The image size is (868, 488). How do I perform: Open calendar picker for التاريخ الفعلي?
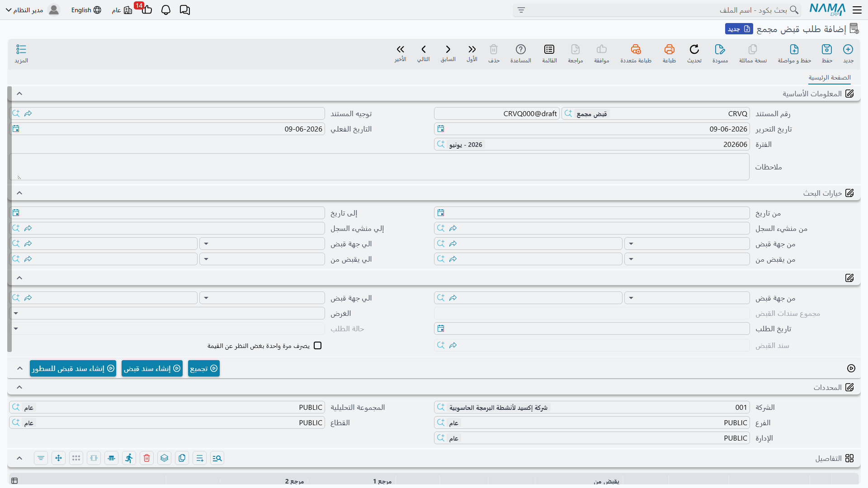point(16,129)
